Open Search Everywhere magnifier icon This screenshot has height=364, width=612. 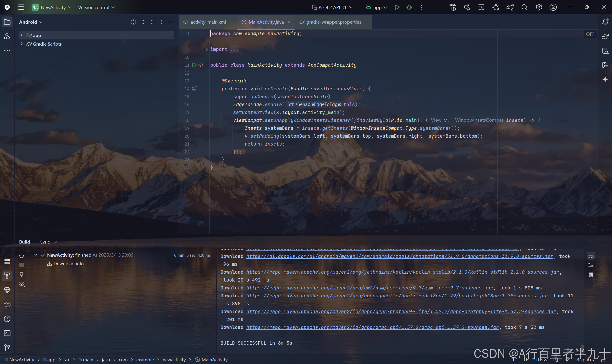[x=524, y=7]
